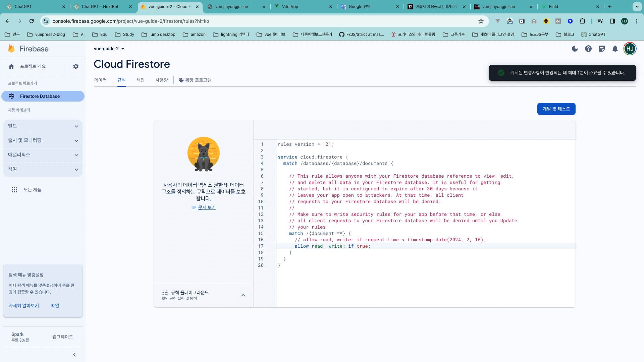This screenshot has width=644, height=362.
Task: Open the FxJS/Strict bookmark
Action: coord(361,35)
